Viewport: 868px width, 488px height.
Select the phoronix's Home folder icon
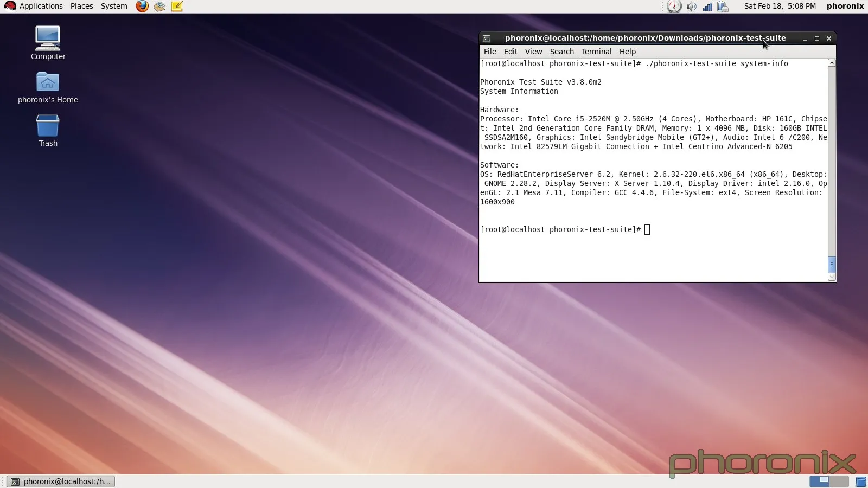tap(48, 82)
